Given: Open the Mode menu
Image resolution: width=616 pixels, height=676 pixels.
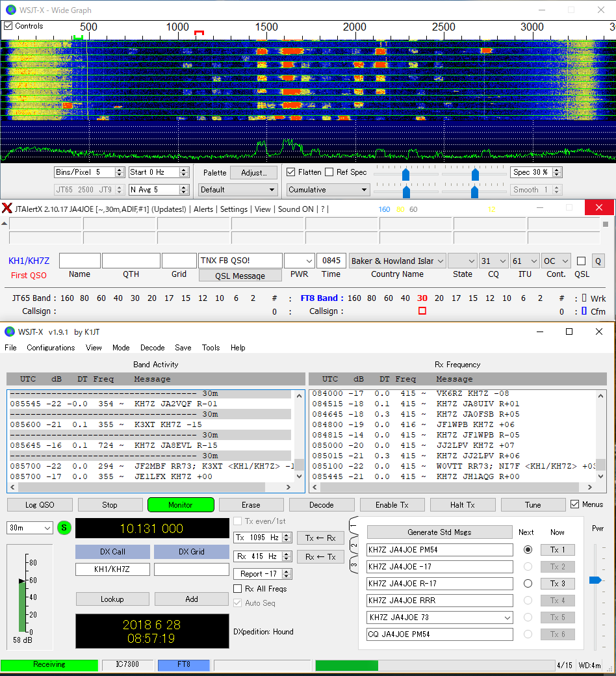Looking at the screenshot, I should (x=121, y=348).
